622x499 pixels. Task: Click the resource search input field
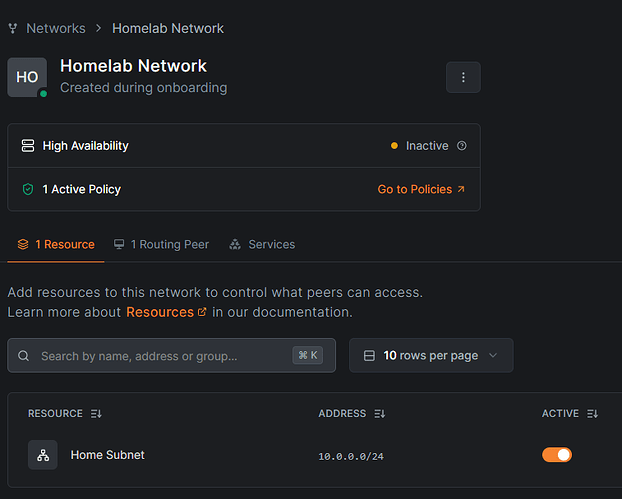click(160, 356)
